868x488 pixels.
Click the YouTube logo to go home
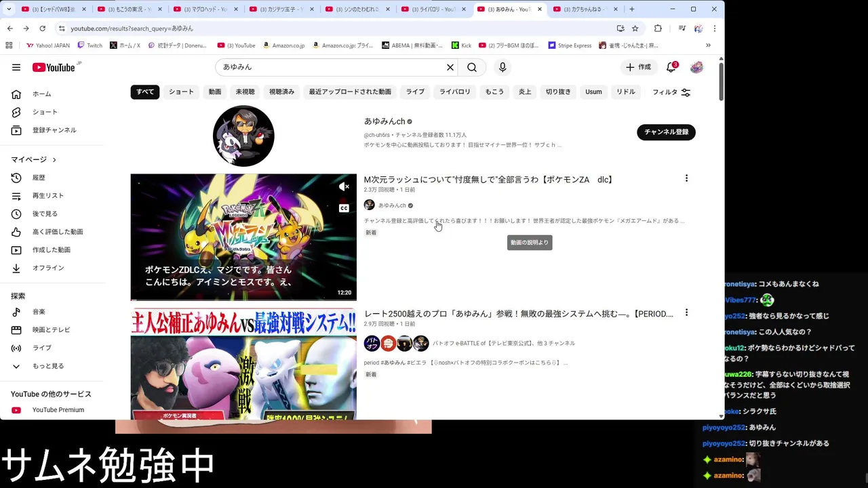[x=54, y=67]
